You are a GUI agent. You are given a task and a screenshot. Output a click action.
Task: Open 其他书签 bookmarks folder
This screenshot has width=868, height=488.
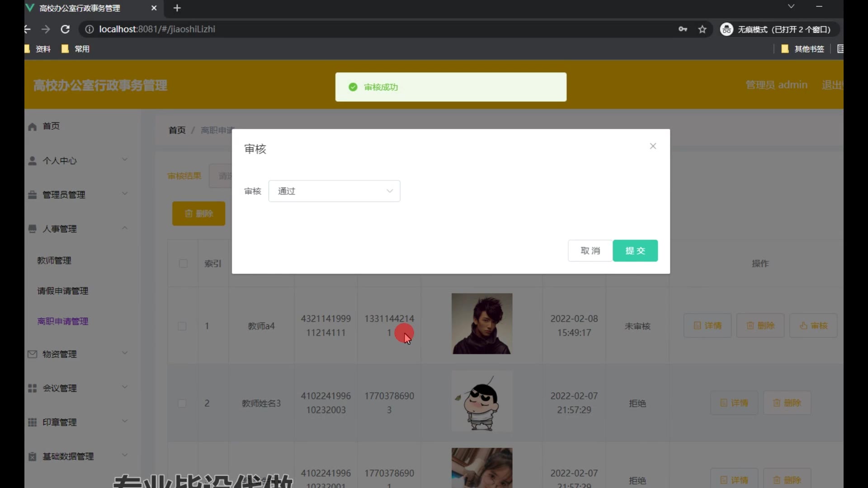pyautogui.click(x=803, y=49)
